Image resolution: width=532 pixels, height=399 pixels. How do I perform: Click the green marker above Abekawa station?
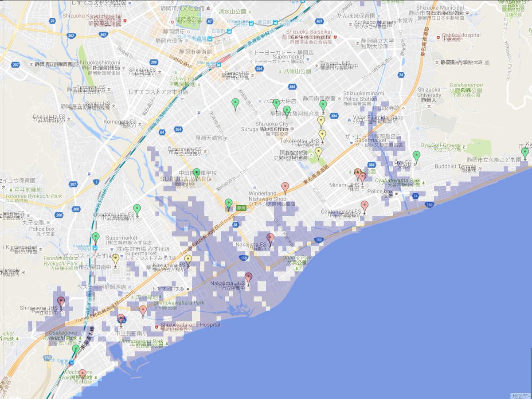96,238
